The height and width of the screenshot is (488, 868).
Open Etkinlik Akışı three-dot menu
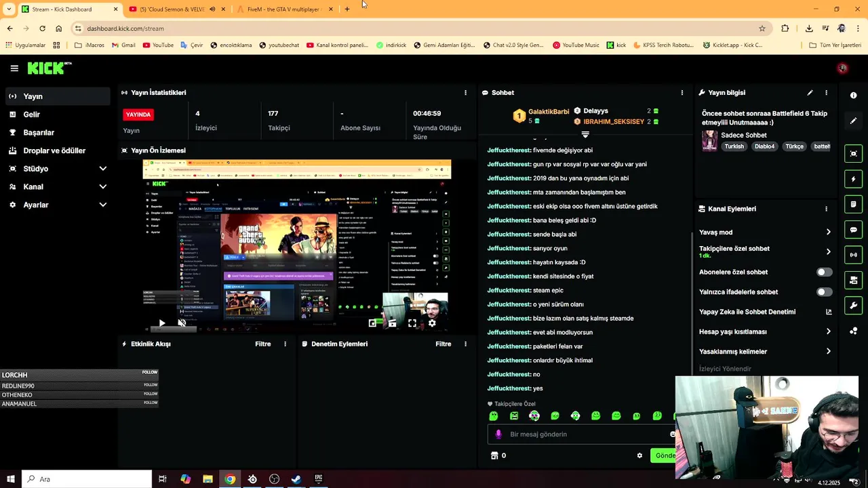(x=285, y=344)
